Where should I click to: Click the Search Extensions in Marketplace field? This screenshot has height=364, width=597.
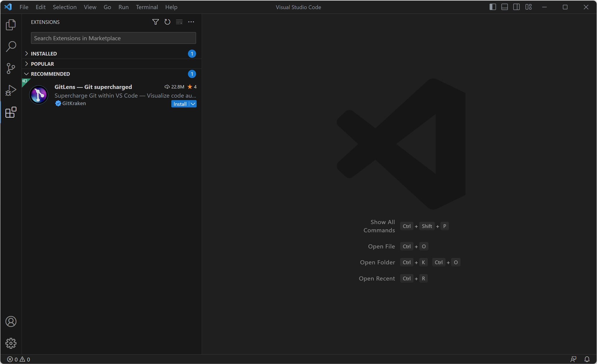coord(113,38)
